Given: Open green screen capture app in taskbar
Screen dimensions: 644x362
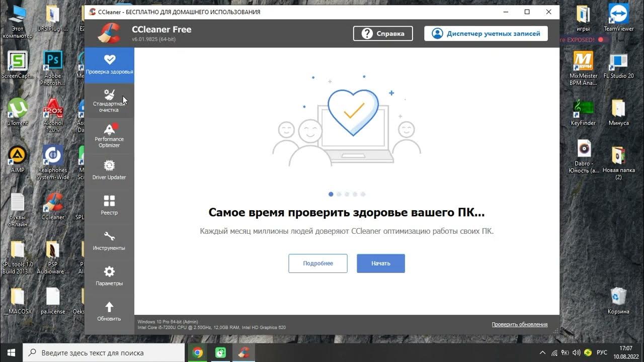Looking at the screenshot, I should click(x=221, y=352).
